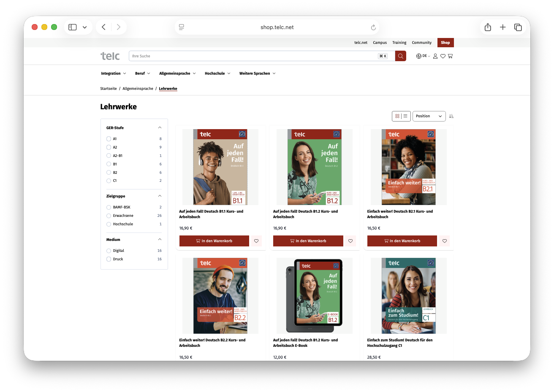Viewport: 554px width, 392px height.
Task: Open the Allgemeinsprache menu
Action: click(x=177, y=73)
